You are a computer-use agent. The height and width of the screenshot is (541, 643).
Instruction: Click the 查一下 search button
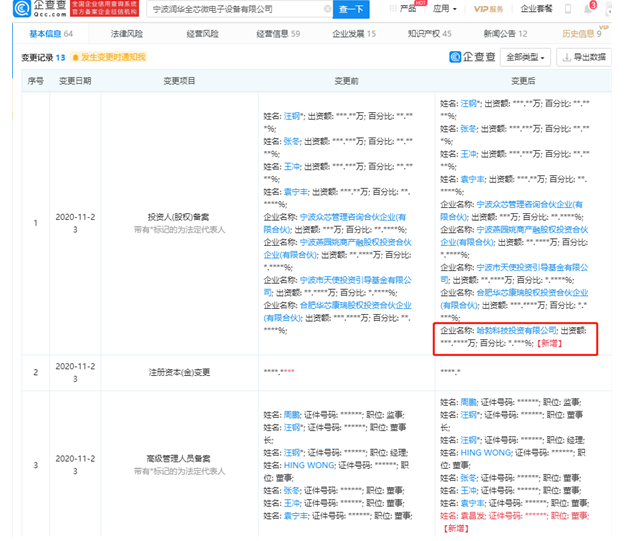point(351,9)
